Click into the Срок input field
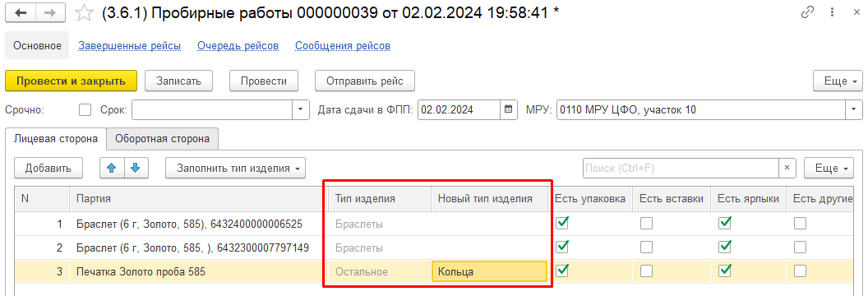The image size is (868, 296). (x=212, y=109)
